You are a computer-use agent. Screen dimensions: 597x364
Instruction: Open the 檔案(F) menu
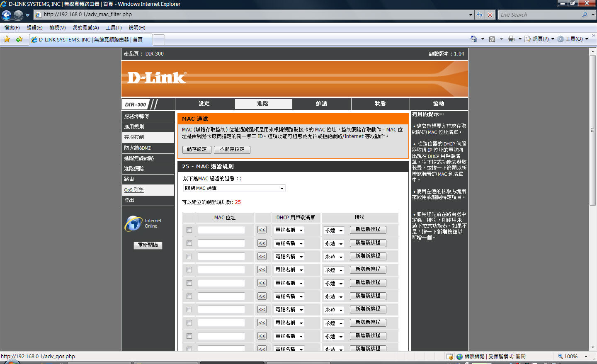(x=12, y=28)
